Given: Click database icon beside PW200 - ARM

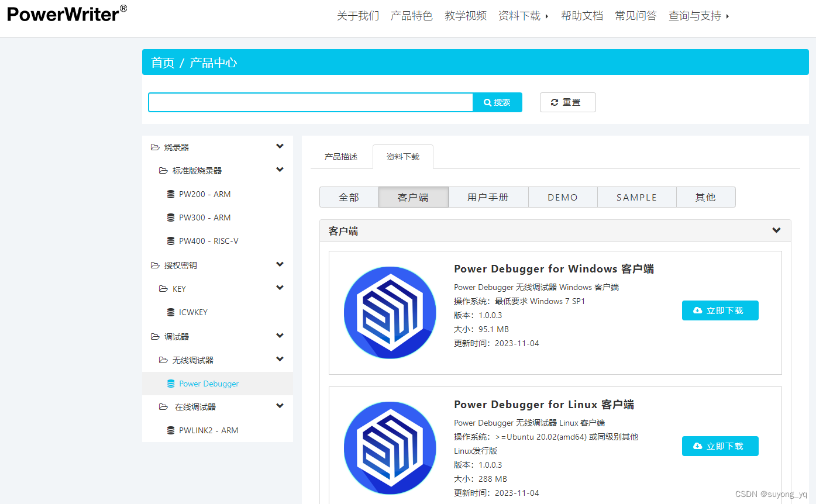Looking at the screenshot, I should pyautogui.click(x=171, y=194).
